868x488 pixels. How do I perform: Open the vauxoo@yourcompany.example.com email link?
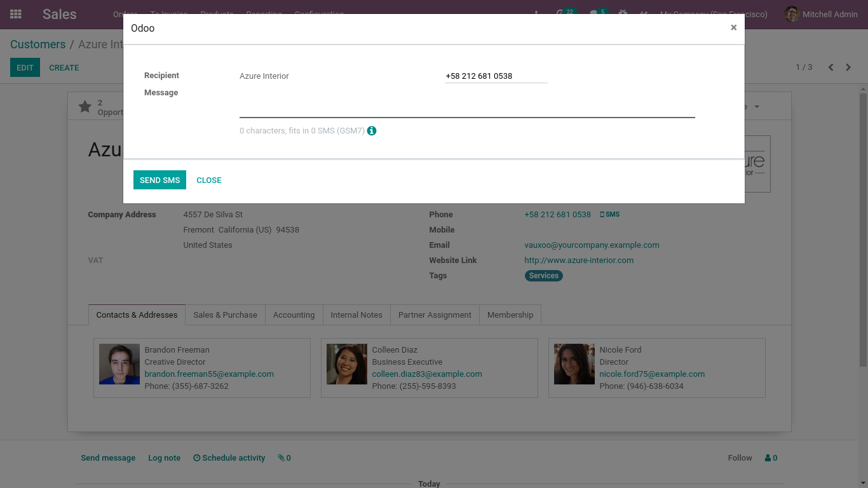592,245
